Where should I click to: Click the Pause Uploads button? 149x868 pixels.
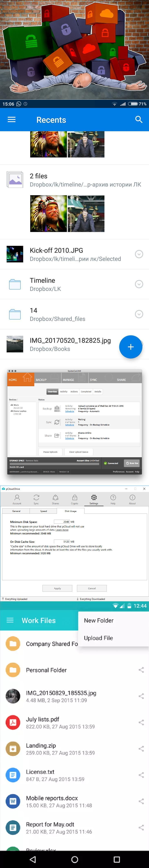pyautogui.click(x=50, y=452)
